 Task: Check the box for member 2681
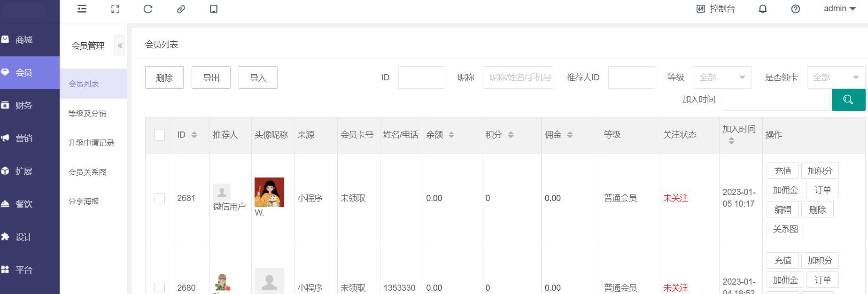160,198
